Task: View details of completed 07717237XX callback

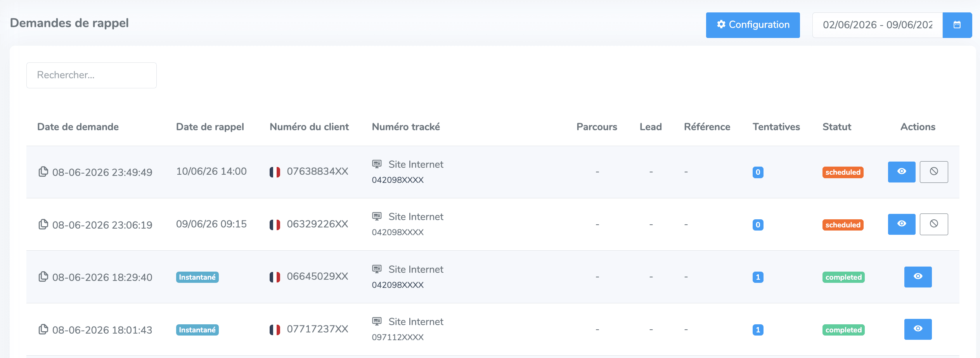Action: 918,329
